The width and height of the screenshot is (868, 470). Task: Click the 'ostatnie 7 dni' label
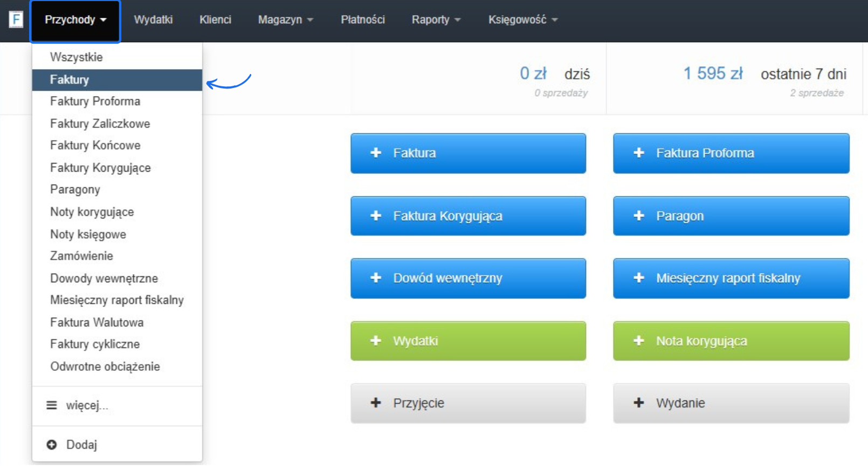(803, 74)
